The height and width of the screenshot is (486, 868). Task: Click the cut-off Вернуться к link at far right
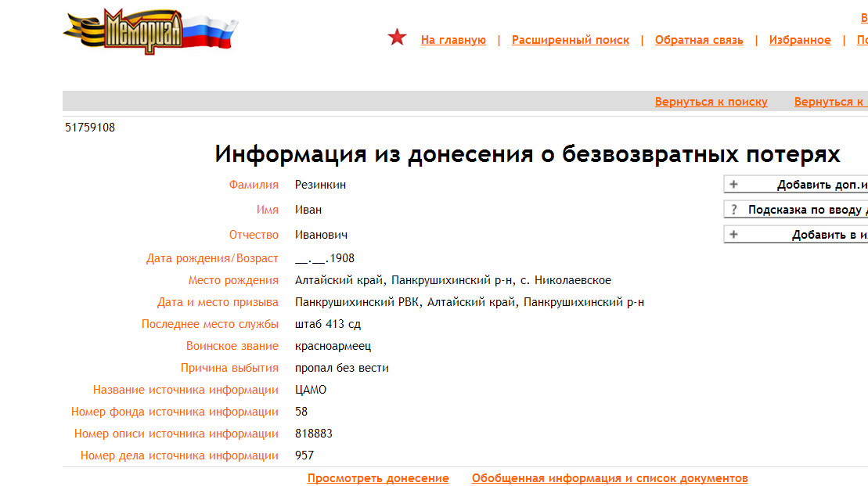tap(830, 102)
